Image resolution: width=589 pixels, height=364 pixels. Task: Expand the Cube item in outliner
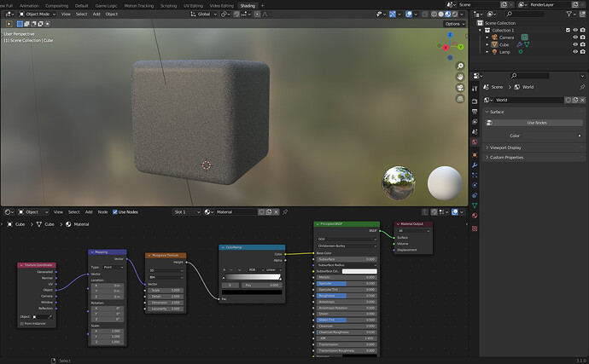487,44
